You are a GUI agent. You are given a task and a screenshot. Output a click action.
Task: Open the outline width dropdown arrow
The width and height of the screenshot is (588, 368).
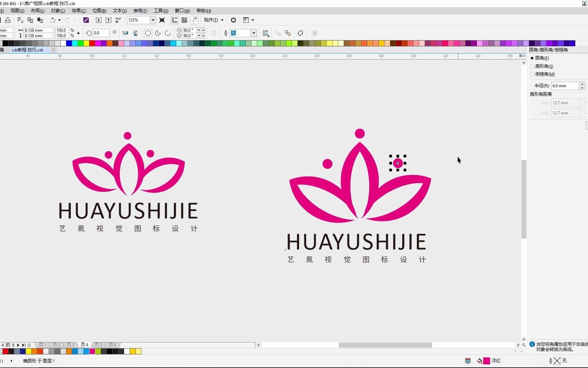pyautogui.click(x=254, y=33)
